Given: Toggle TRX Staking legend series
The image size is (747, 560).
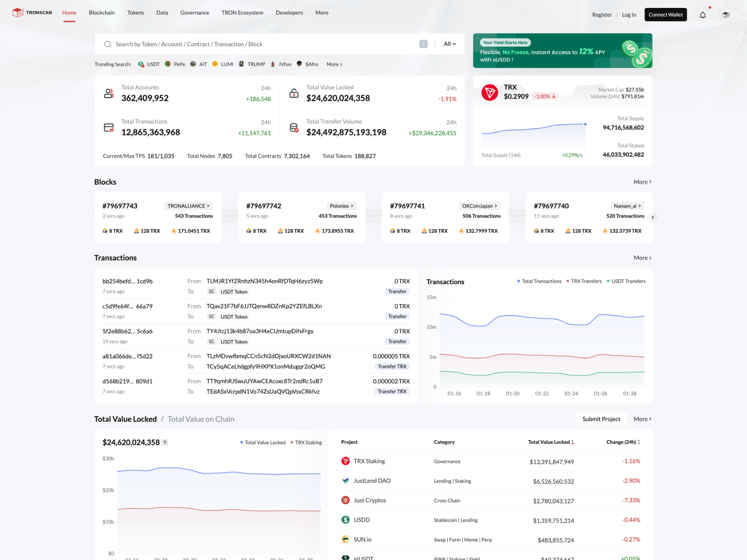Looking at the screenshot, I should 306,442.
